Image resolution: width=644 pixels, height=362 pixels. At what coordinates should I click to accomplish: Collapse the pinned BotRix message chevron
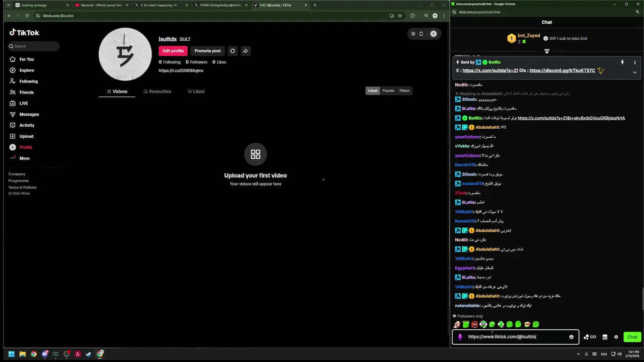(634, 72)
